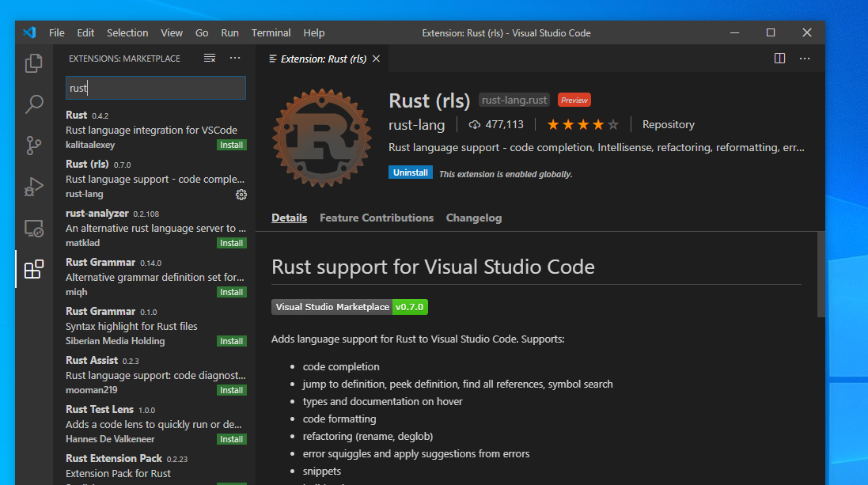Open the Remote Explorer view
The height and width of the screenshot is (485, 868).
pyautogui.click(x=34, y=228)
